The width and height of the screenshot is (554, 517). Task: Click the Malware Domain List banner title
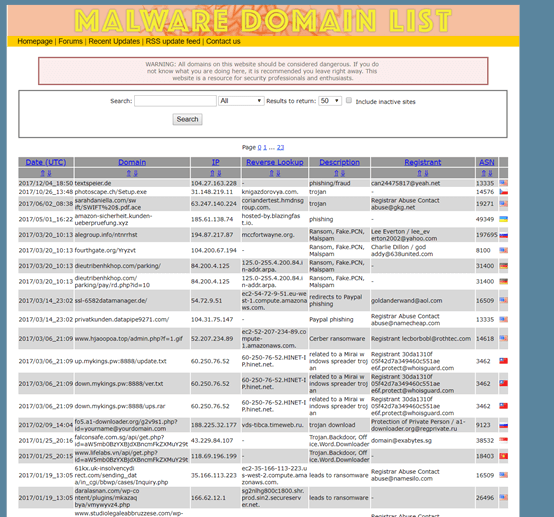pyautogui.click(x=263, y=20)
